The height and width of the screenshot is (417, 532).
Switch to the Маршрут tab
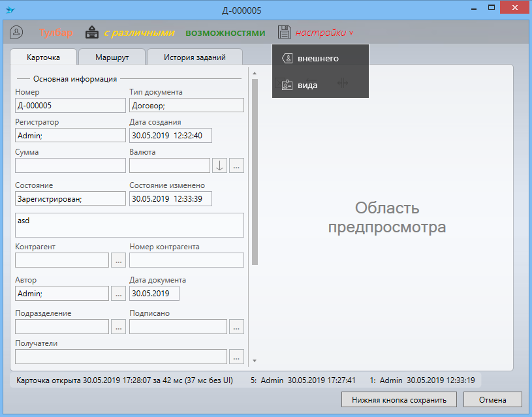(x=112, y=57)
